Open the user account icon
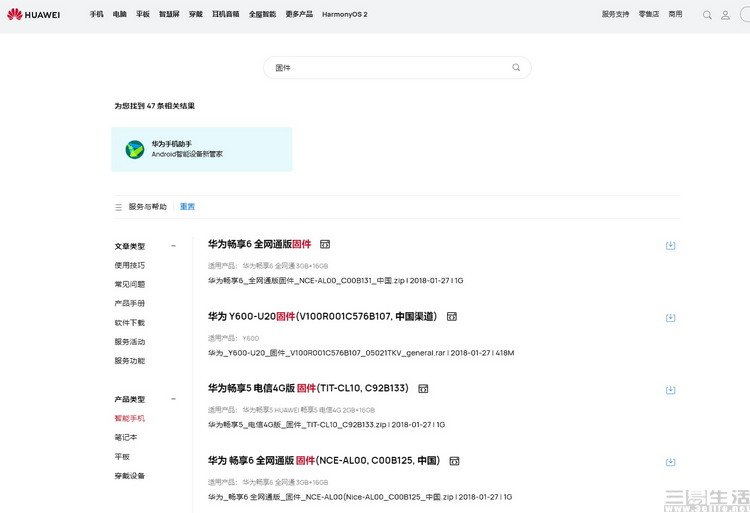 coord(725,15)
